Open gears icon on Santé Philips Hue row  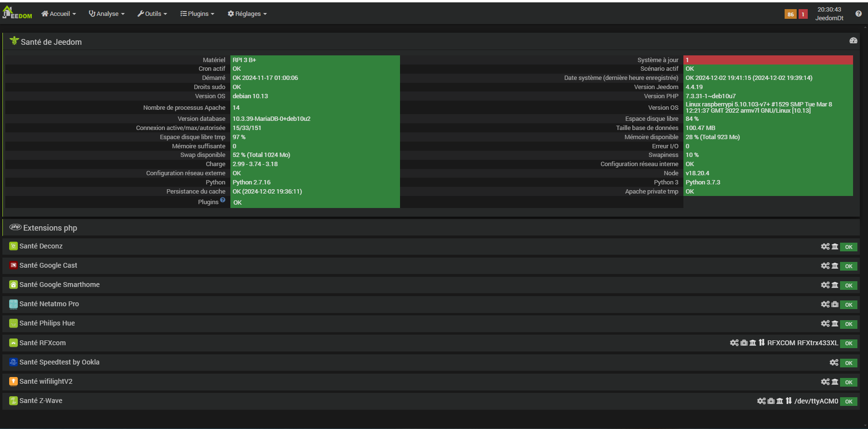coord(825,324)
